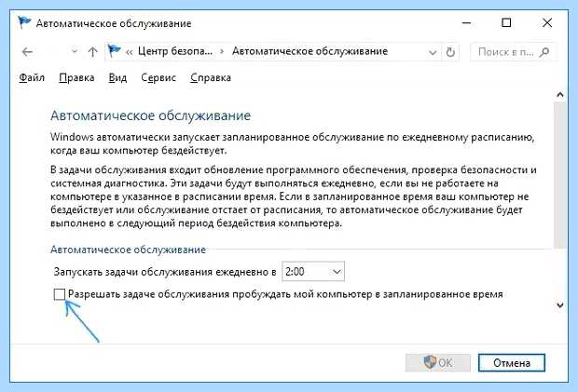578x392 pixels.
Task: Click the search magnifier icon
Action: [544, 52]
